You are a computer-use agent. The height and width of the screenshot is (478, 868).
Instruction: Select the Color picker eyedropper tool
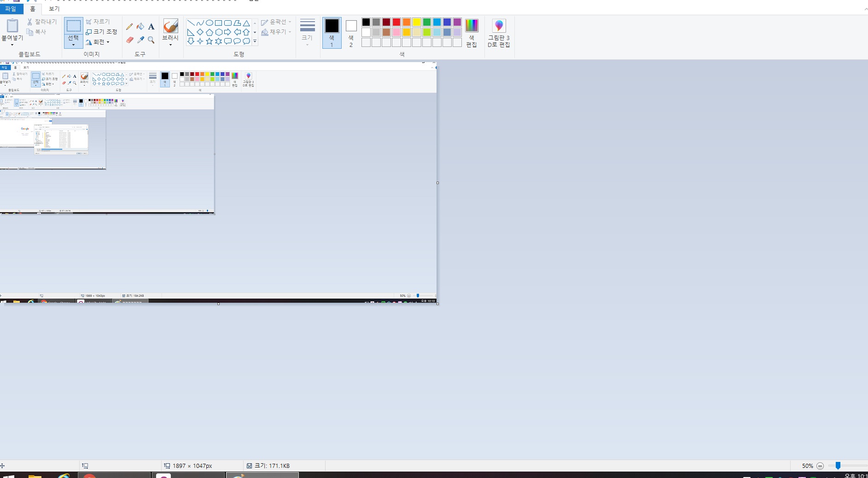[140, 40]
